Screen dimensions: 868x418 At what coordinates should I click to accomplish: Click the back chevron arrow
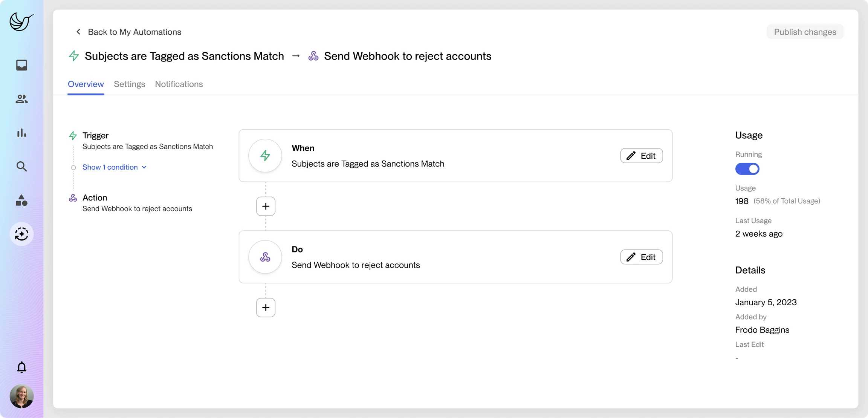tap(78, 32)
